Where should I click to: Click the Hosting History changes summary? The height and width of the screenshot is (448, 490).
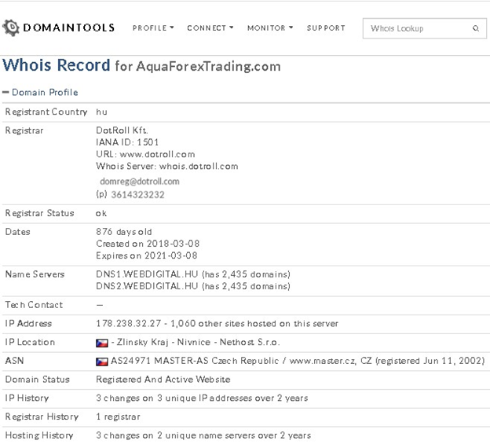pos(203,435)
